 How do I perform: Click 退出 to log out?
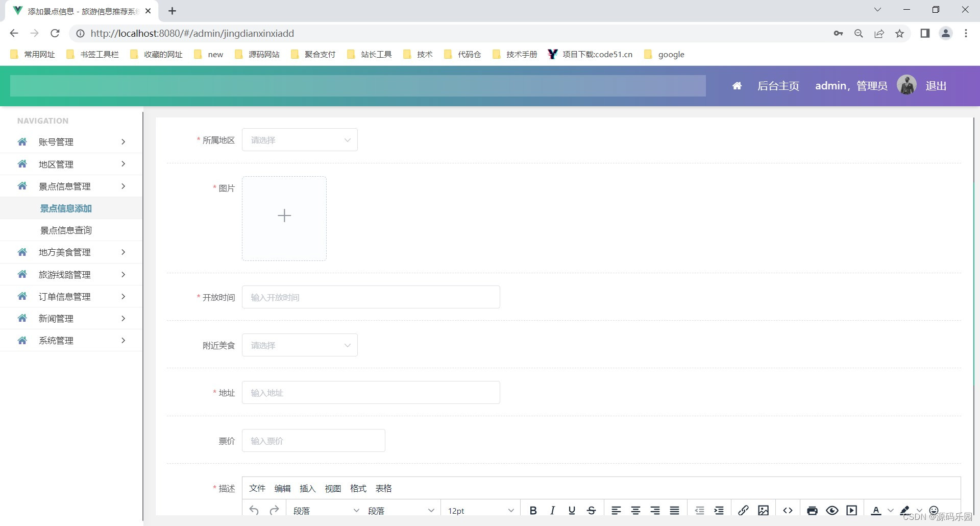tap(935, 85)
